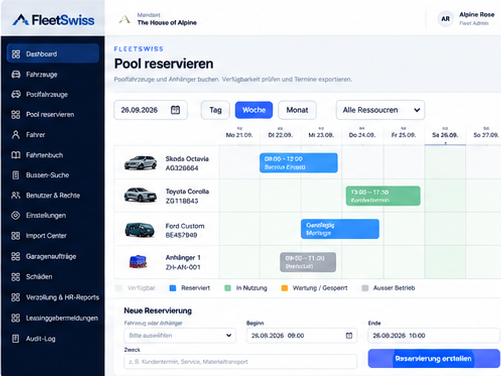Open Fahrzeug oder Anhänger dropdown
This screenshot has height=376, width=501.
click(180, 335)
